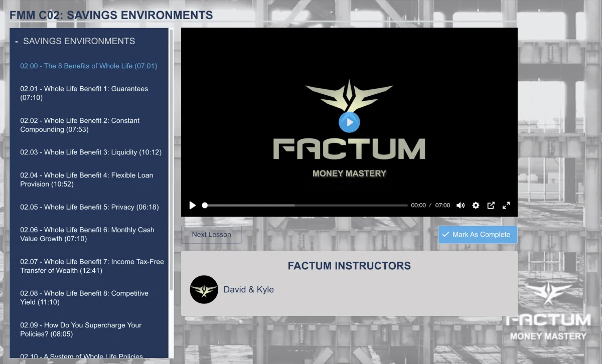
Task: Open lesson 02.08 Competitive Yield
Action: point(84,298)
